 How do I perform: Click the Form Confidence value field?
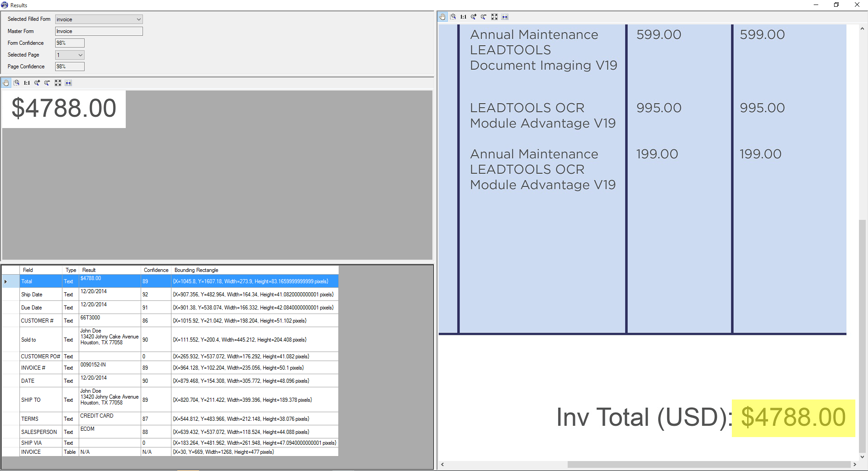(70, 43)
